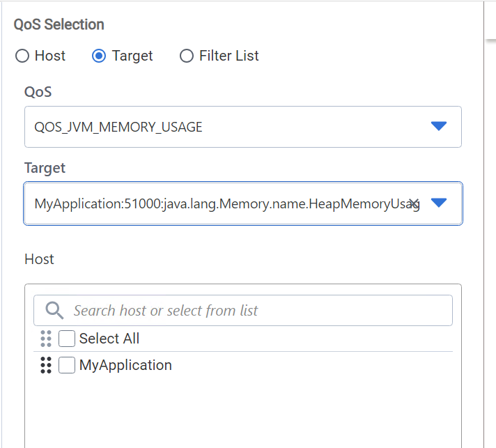The height and width of the screenshot is (448, 496).
Task: Clear the Target field with the X icon
Action: (x=413, y=203)
